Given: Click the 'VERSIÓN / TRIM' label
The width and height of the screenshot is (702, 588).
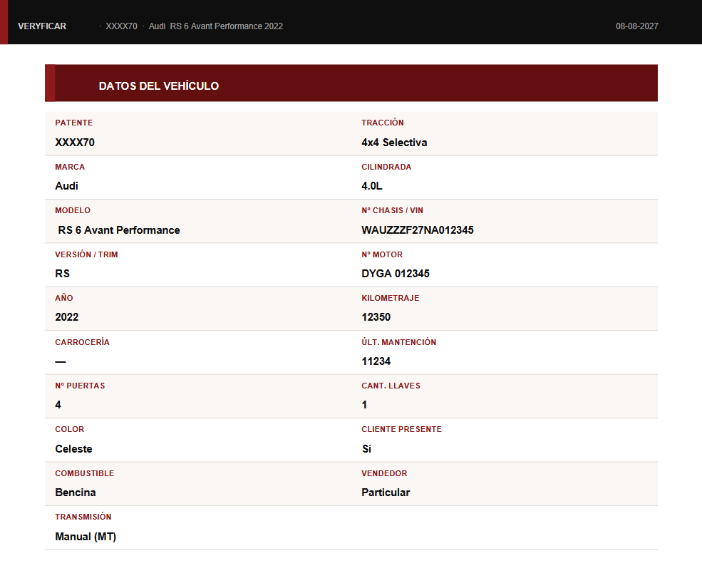Looking at the screenshot, I should tap(86, 255).
